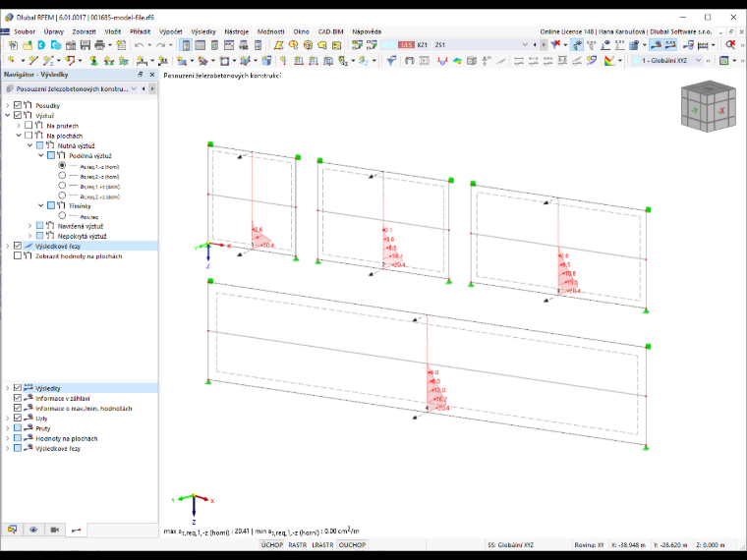
Task: Click the isobands color surface icon
Action: pyautogui.click(x=457, y=61)
